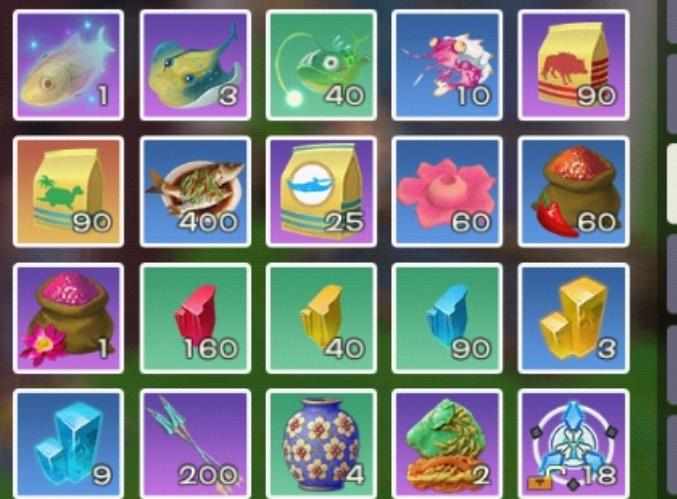The height and width of the screenshot is (499, 677).
Task: Choose the large yellow crystal cluster
Action: click(573, 318)
